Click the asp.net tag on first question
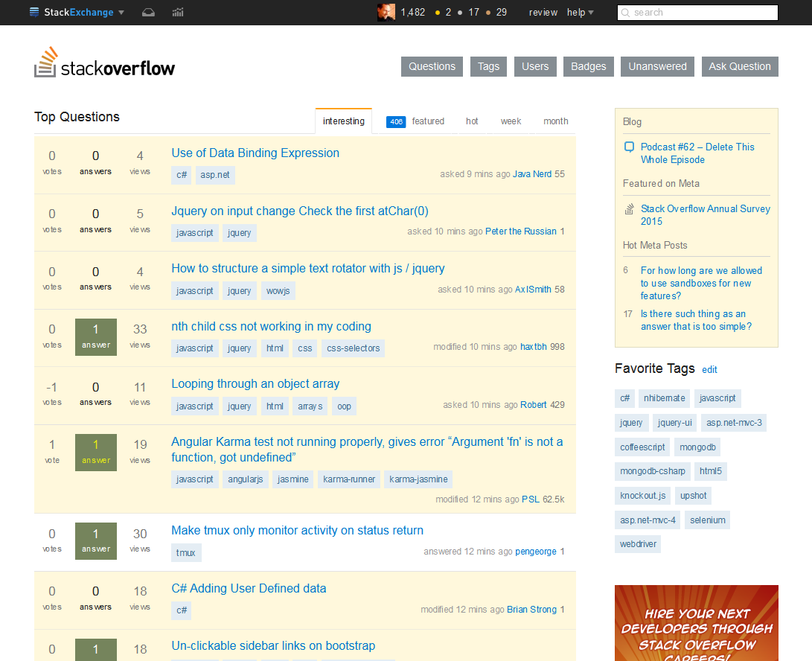The height and width of the screenshot is (661, 812). coord(215,175)
